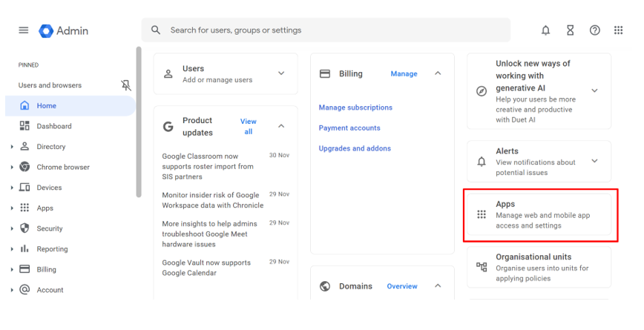The height and width of the screenshot is (330, 644).
Task: Expand the generative AI card chevron
Action: click(594, 90)
